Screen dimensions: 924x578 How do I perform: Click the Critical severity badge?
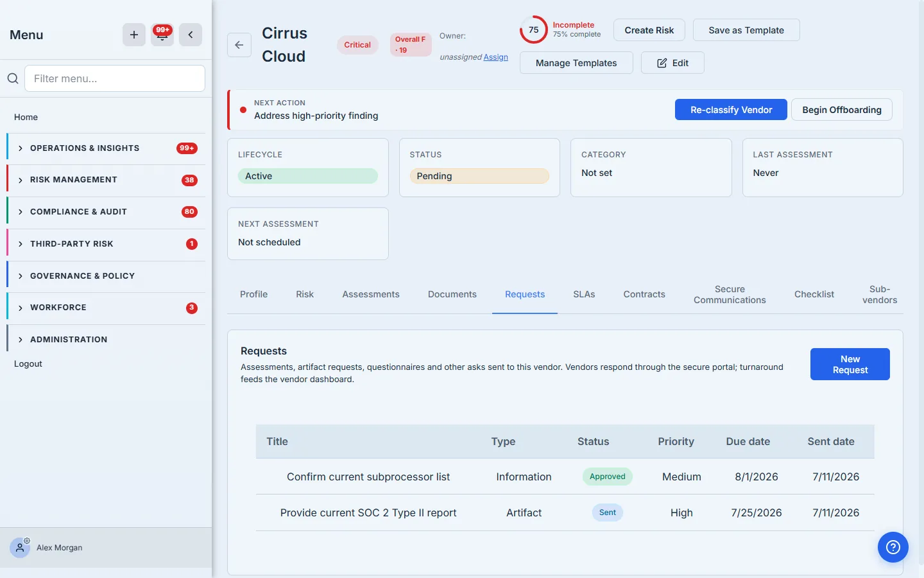pyautogui.click(x=357, y=45)
